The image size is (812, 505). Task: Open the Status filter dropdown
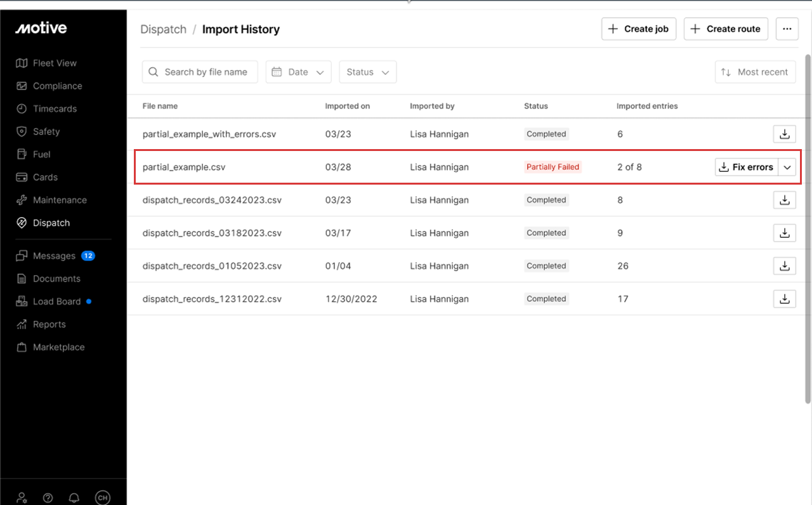point(368,72)
